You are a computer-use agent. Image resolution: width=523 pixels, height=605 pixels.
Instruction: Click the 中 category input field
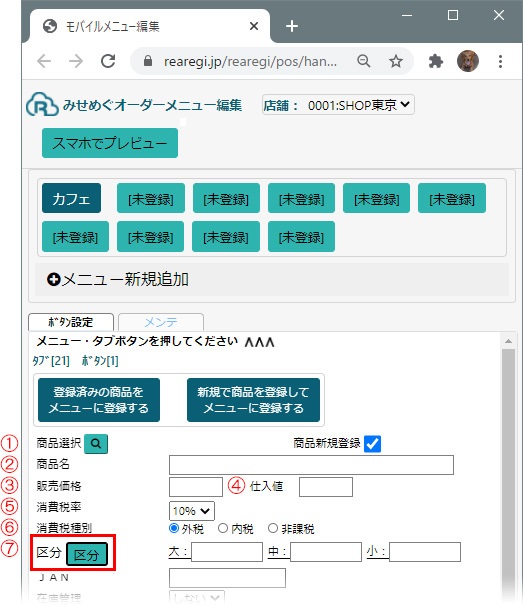(326, 552)
